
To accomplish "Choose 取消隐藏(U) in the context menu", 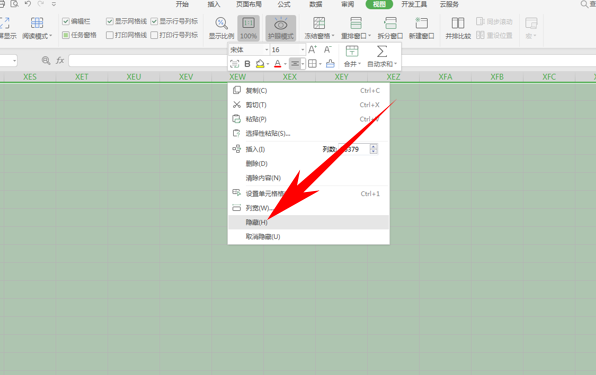I will 309,237.
